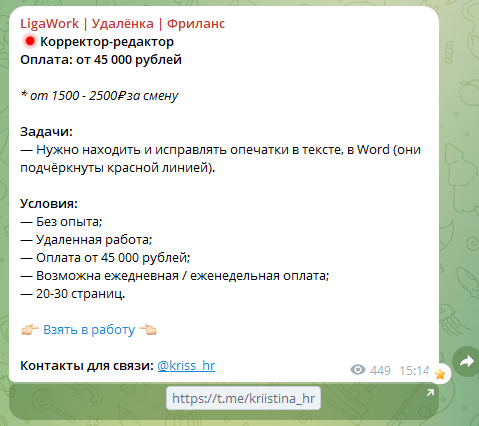Click the left-pointing hand emoji after Взять в работу

coord(148,330)
